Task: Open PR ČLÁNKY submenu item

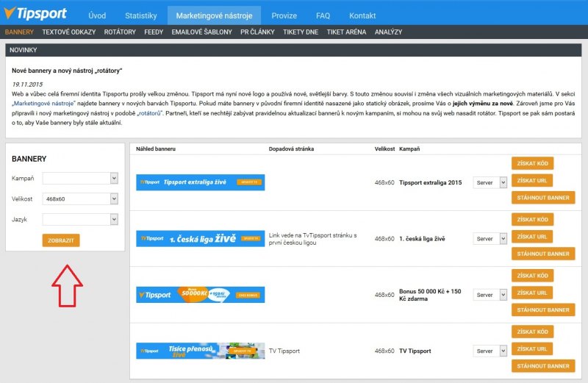Action: click(x=258, y=32)
